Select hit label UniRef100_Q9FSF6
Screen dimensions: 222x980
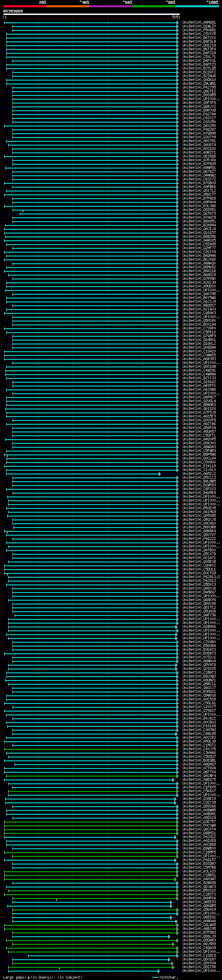coord(199,103)
